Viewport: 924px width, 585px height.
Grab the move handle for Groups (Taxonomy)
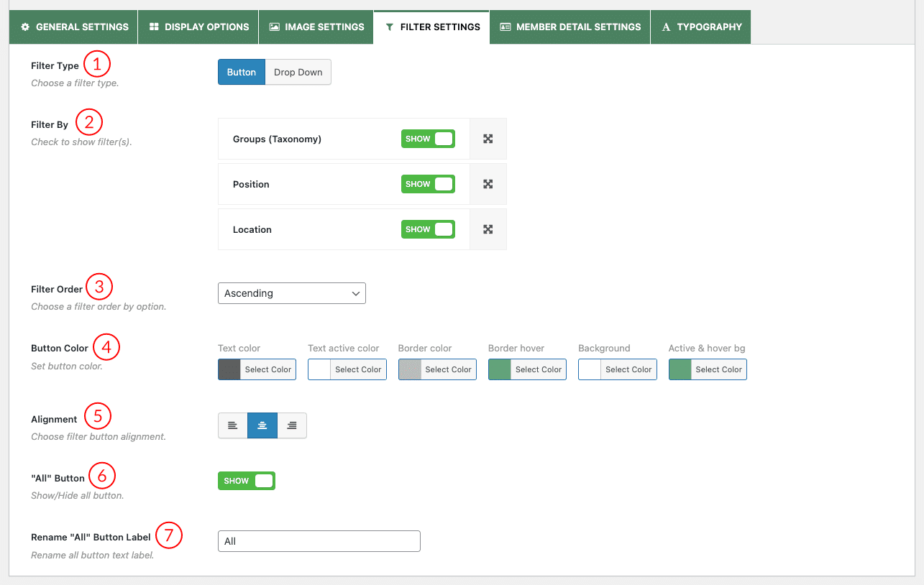tap(488, 139)
